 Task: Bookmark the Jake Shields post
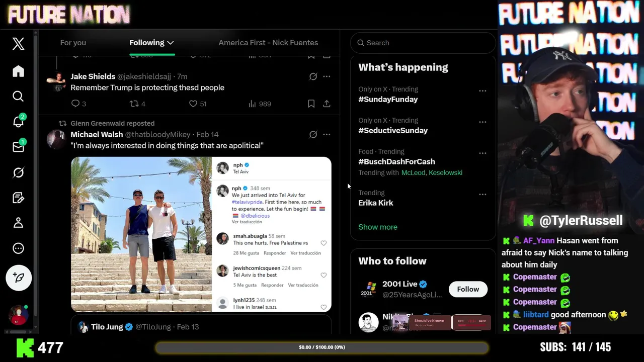pyautogui.click(x=311, y=104)
